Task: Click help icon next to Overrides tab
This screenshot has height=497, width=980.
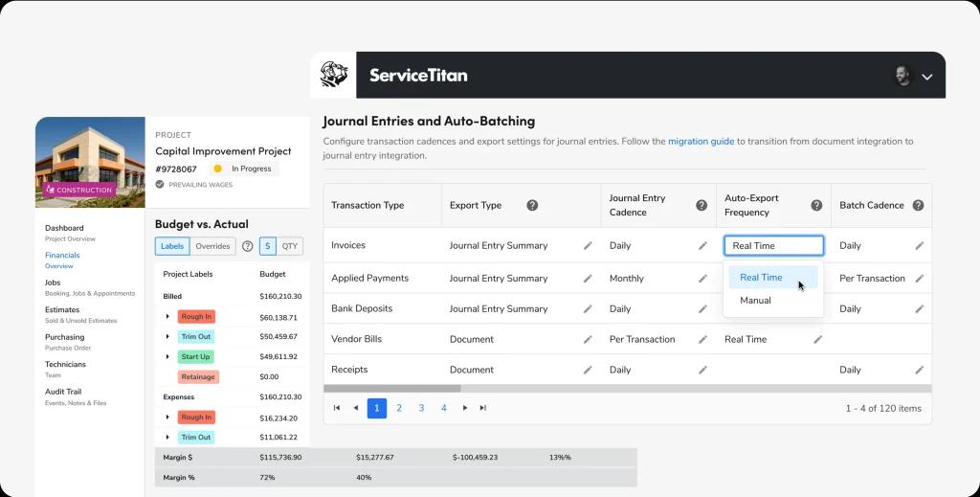Action: point(247,246)
